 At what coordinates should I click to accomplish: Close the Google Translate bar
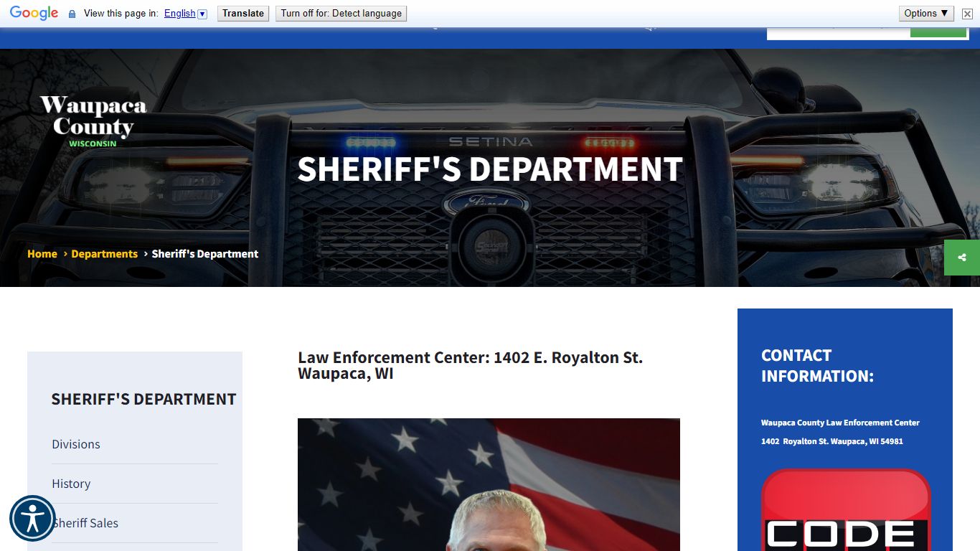coord(967,14)
